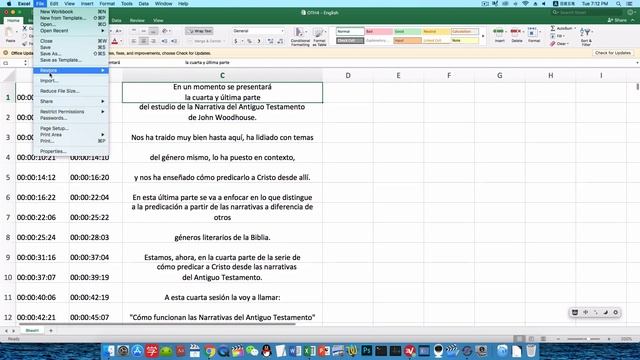Click Save As in the File menu

coord(71,53)
